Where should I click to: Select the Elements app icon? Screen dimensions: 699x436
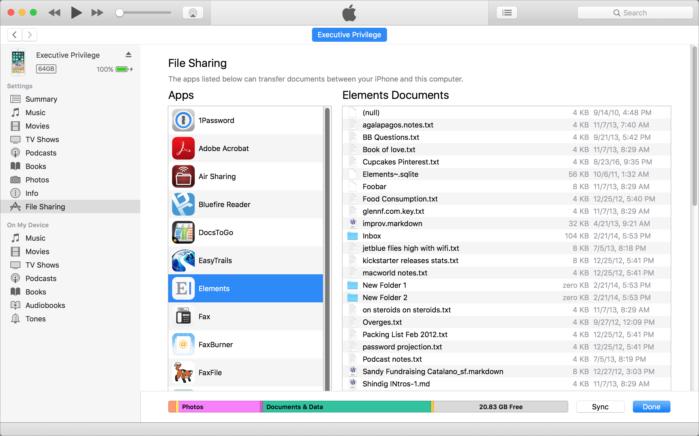tap(183, 288)
